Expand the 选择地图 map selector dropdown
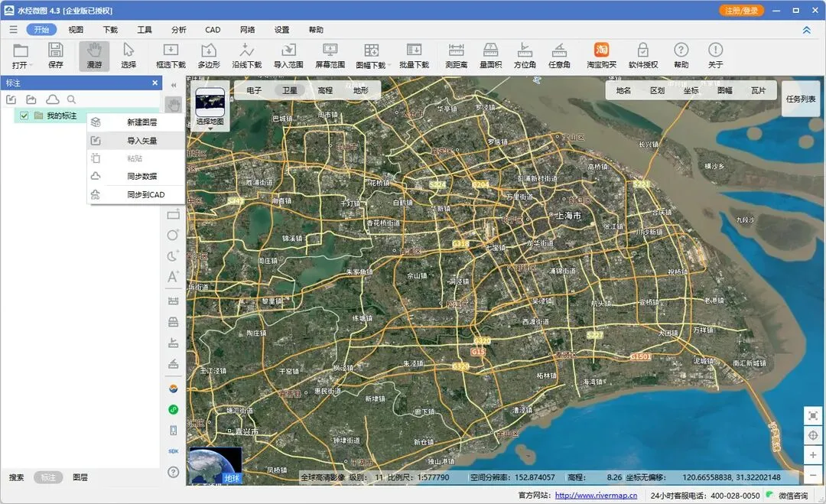Viewport: 826px width, 504px height. tap(210, 128)
